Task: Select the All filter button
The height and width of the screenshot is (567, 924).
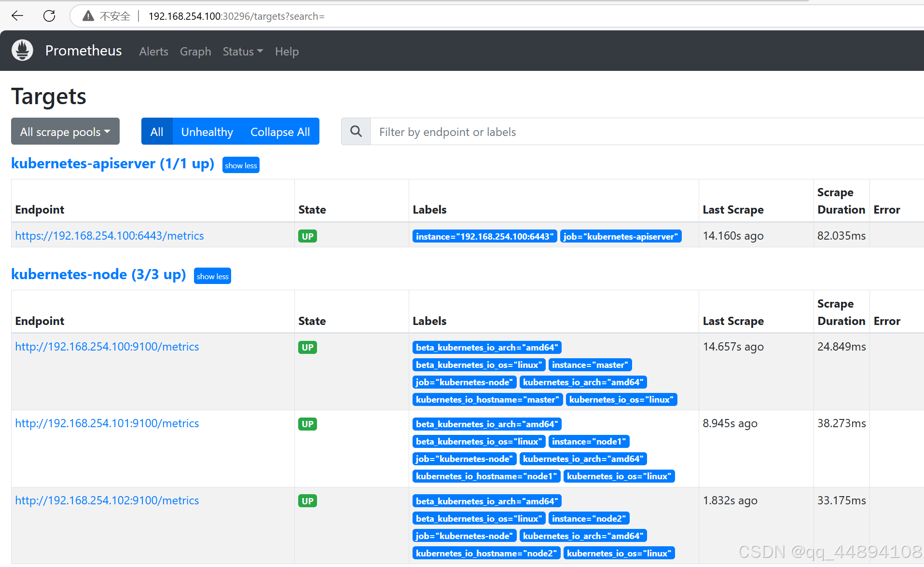Action: 157,131
